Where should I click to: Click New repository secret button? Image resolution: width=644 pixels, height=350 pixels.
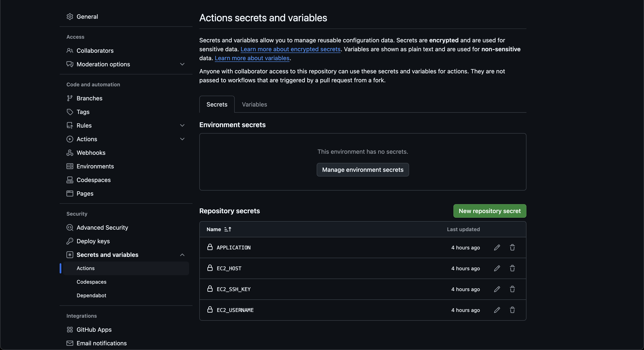[x=490, y=211]
